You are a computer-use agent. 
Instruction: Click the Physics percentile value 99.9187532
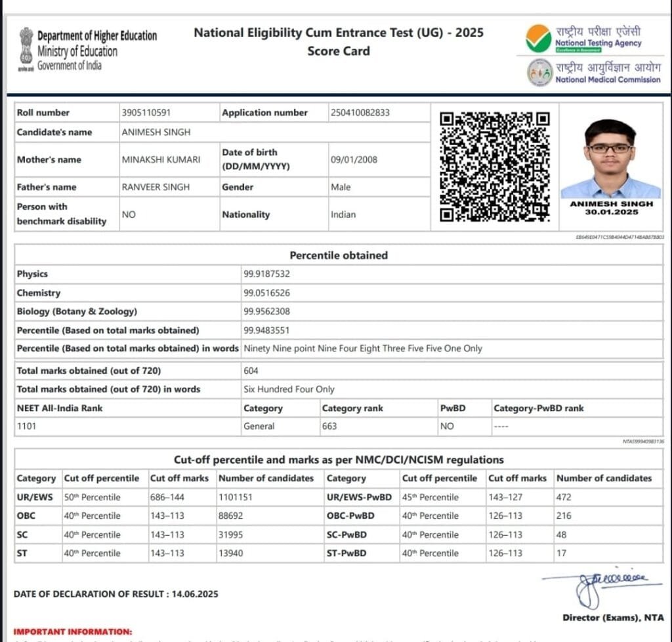[266, 274]
